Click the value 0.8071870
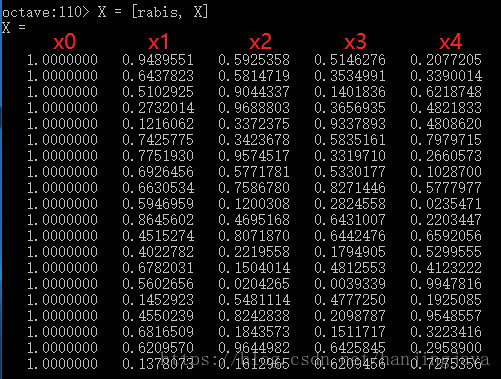This screenshot has height=379, width=501. (254, 236)
